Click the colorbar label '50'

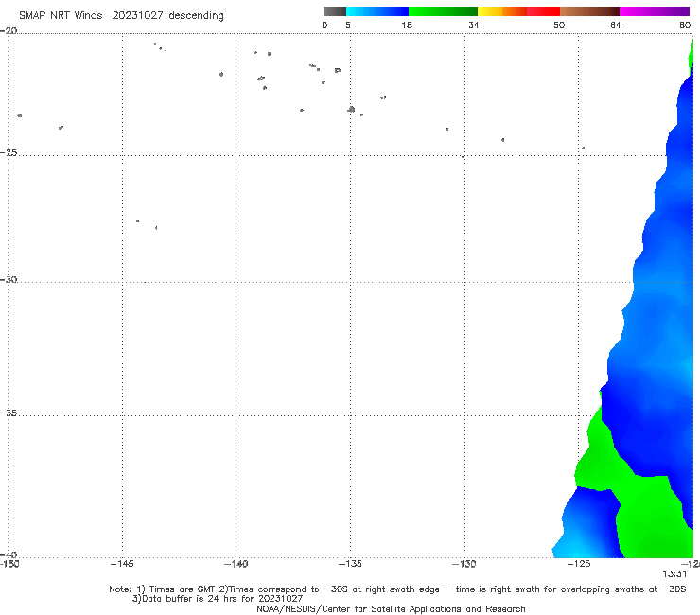(559, 25)
